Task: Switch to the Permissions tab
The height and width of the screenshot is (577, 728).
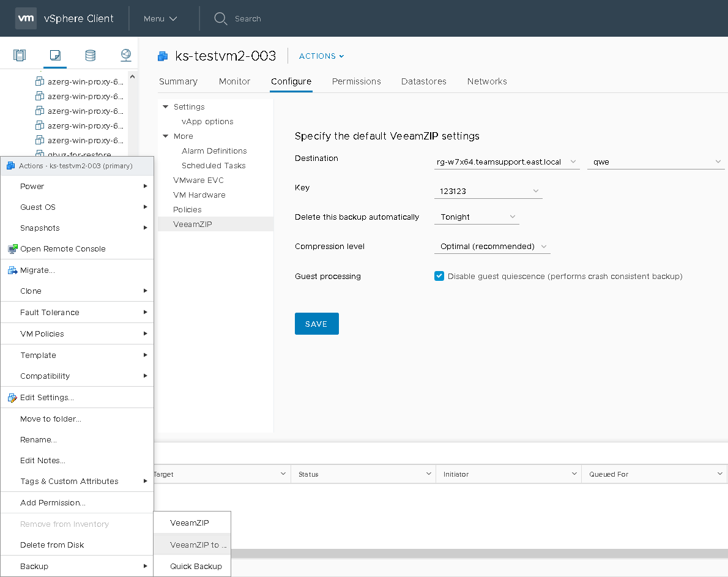Action: (356, 81)
